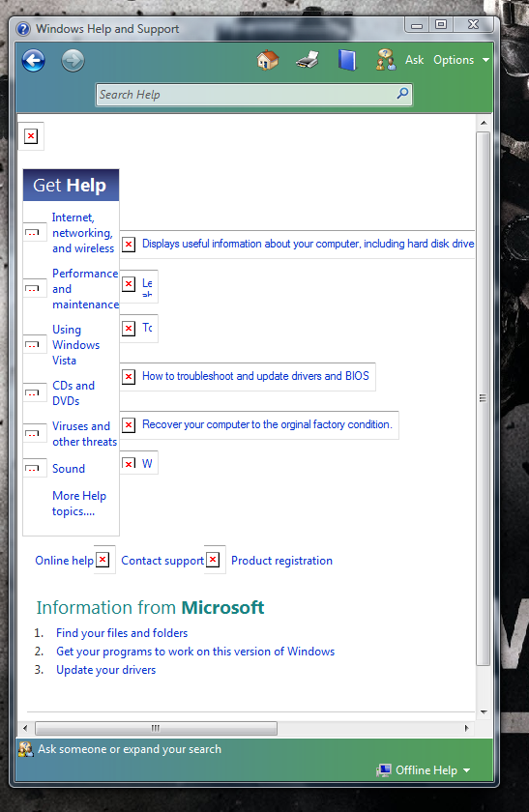Open Using Windows Vista topic

75,345
